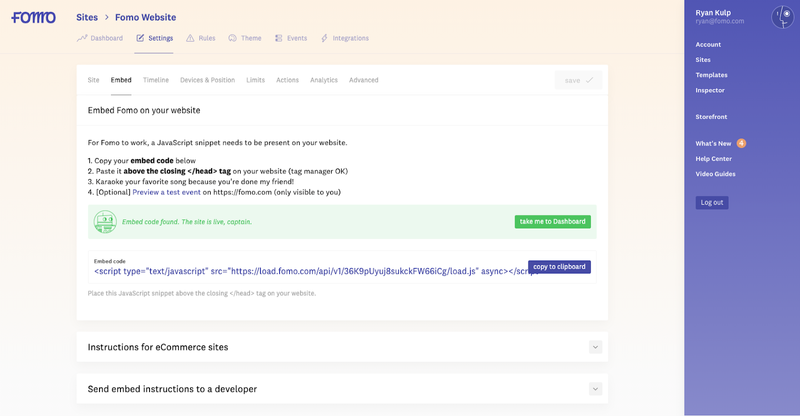Click the Integrations lightning bolt icon
This screenshot has width=800, height=416.
[324, 38]
